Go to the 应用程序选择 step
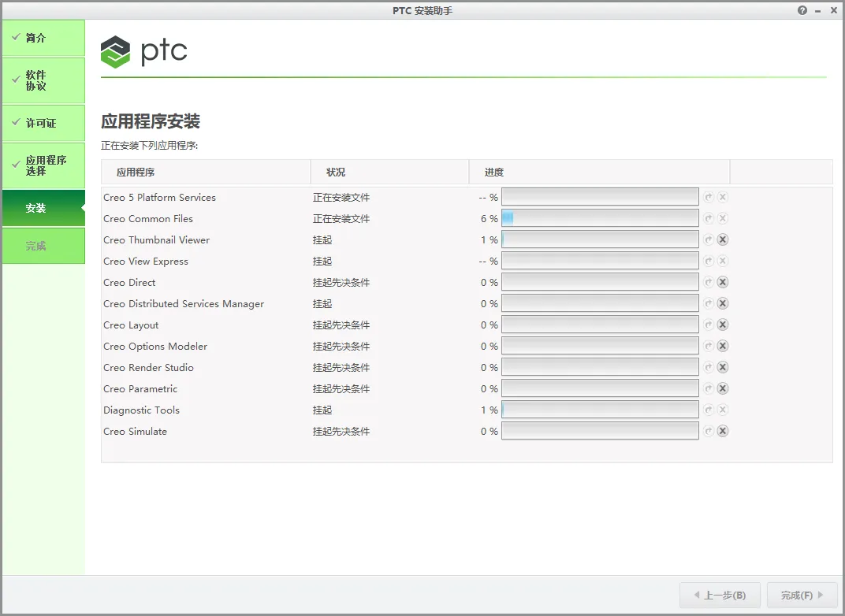This screenshot has height=616, width=845. tap(43, 165)
